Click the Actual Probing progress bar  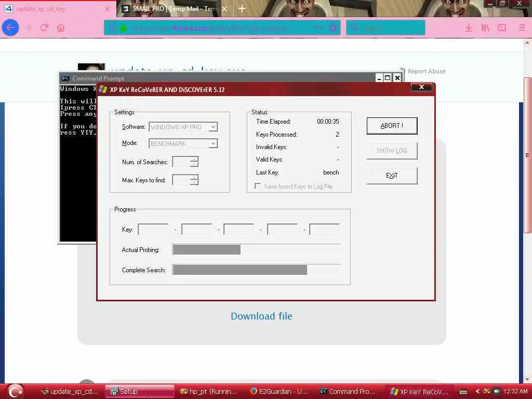[257, 250]
